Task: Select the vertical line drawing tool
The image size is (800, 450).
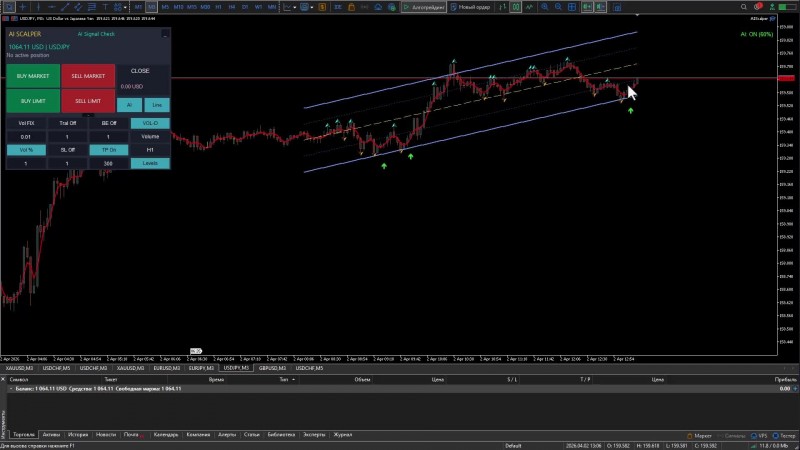Action: 38,7
